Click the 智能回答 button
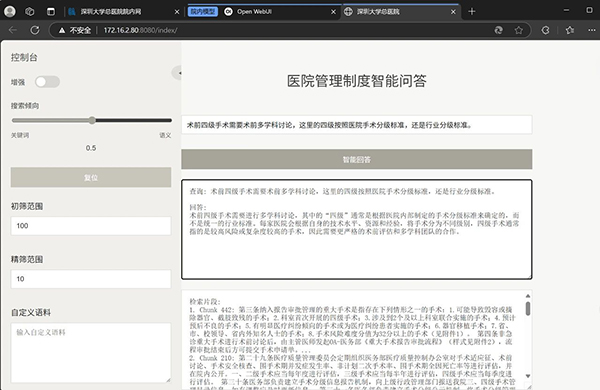Screen dimensions: 600x390 click(x=357, y=159)
